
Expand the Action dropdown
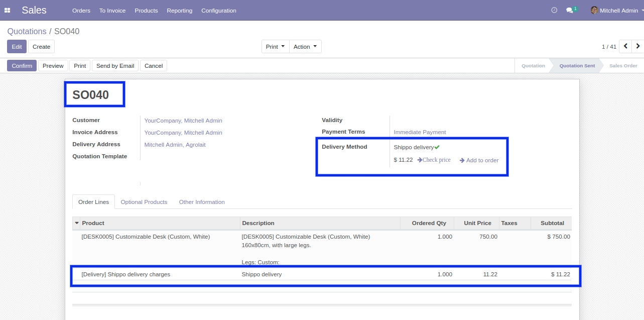point(305,47)
